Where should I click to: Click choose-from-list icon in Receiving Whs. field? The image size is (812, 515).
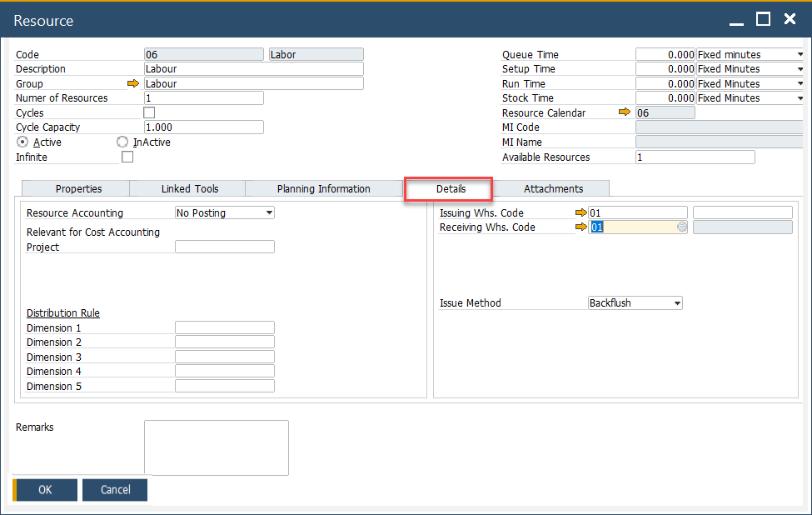pyautogui.click(x=682, y=227)
